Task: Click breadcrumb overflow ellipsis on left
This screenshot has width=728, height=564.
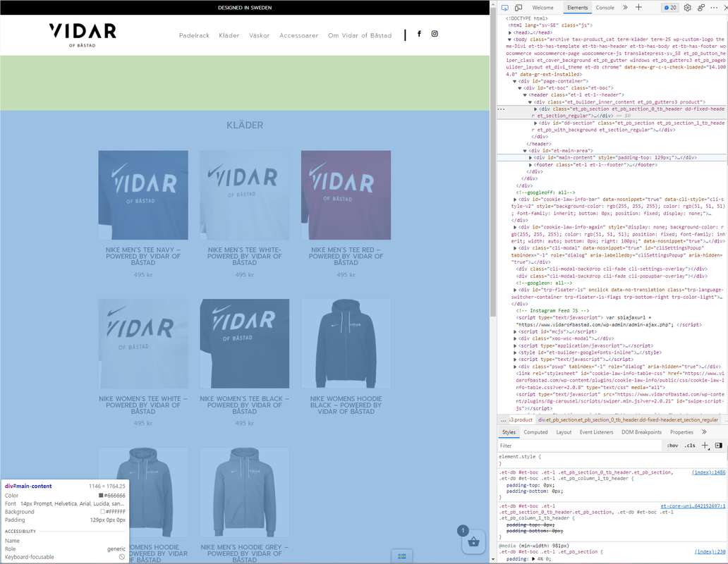Action: pos(503,419)
